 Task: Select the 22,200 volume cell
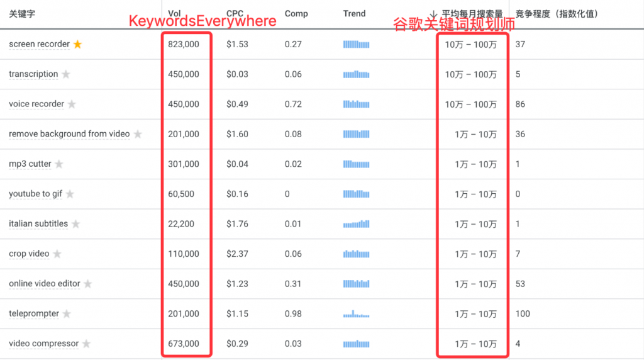[x=180, y=224]
